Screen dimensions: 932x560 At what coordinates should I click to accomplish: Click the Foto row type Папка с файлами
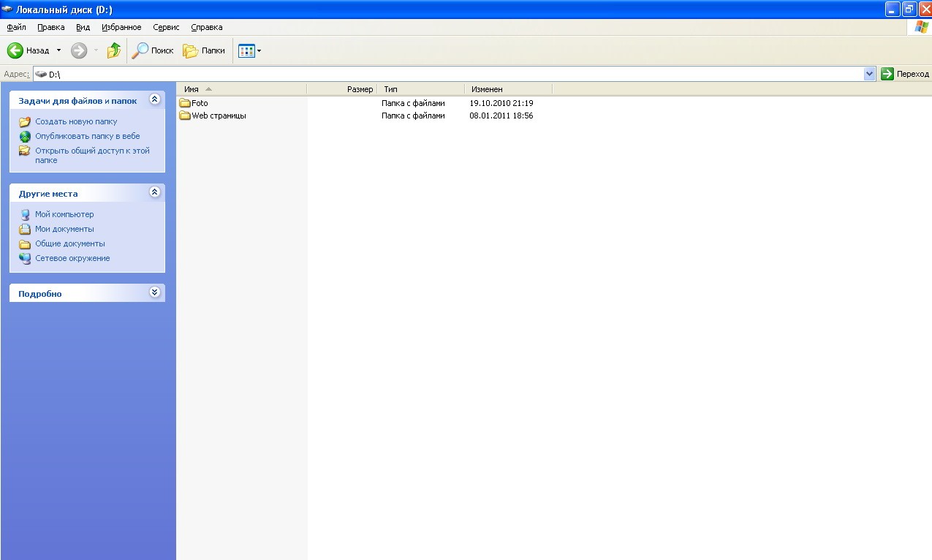pyautogui.click(x=413, y=103)
